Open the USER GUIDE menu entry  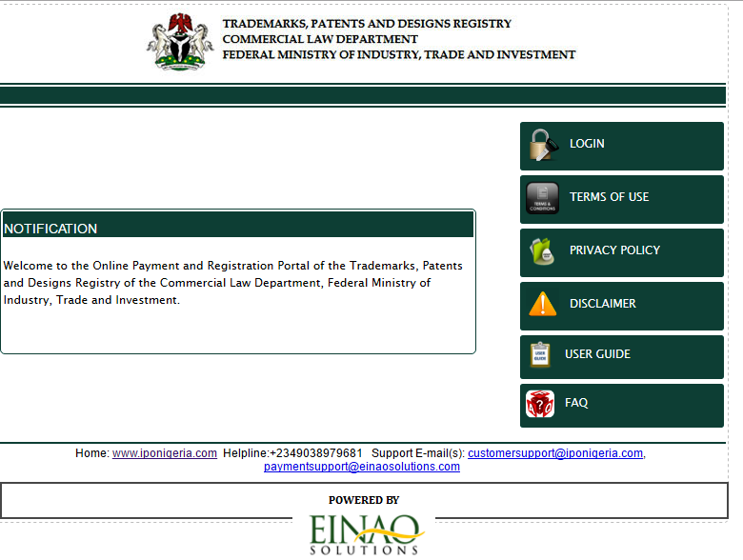pos(597,354)
